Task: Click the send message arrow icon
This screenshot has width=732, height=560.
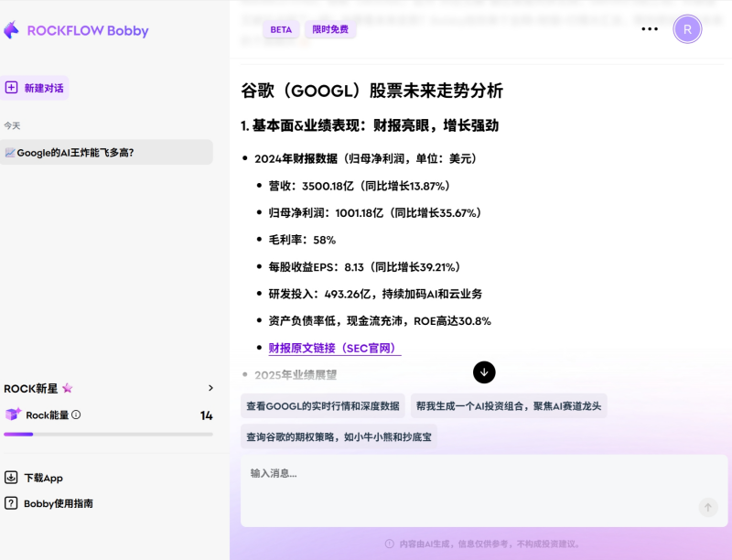Action: pos(707,507)
